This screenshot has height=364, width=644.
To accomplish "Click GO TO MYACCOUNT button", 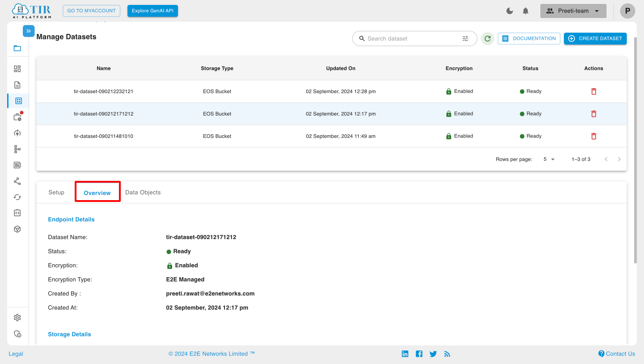I will tap(92, 11).
